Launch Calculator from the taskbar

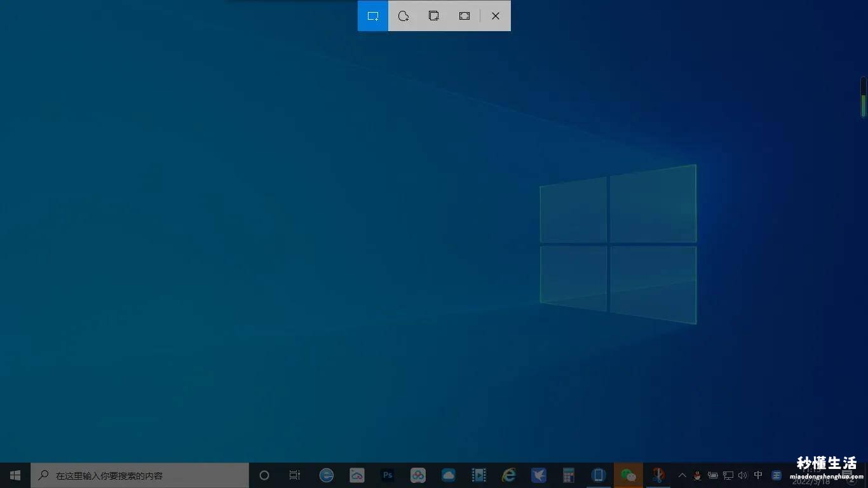point(569,475)
